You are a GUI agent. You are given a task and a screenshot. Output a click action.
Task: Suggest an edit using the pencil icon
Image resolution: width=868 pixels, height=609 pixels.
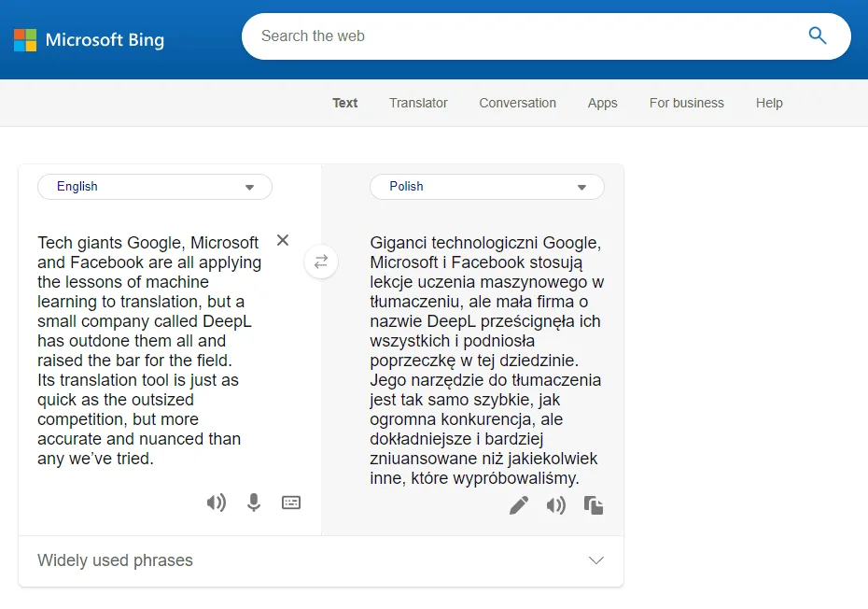pyautogui.click(x=519, y=505)
